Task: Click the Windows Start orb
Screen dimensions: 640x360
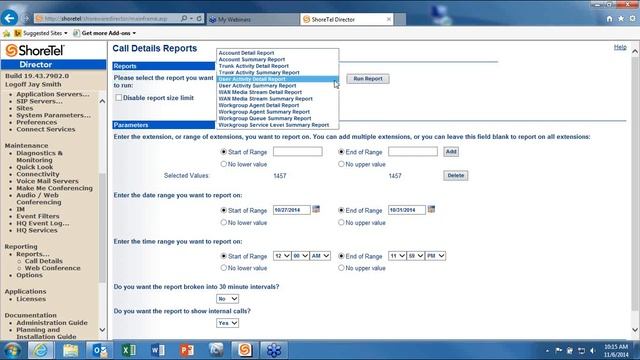Action: (12, 350)
